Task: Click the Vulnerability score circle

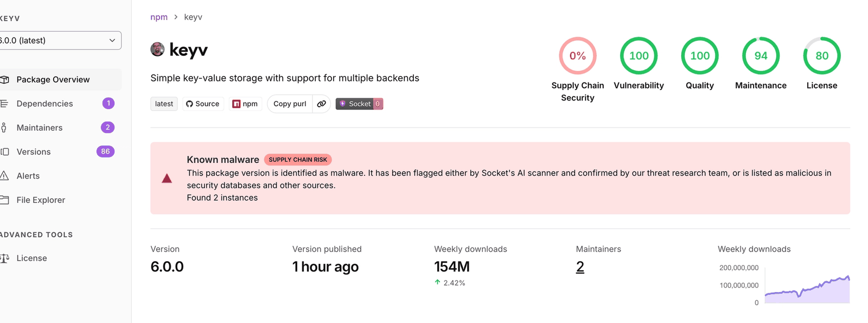Action: (x=639, y=55)
